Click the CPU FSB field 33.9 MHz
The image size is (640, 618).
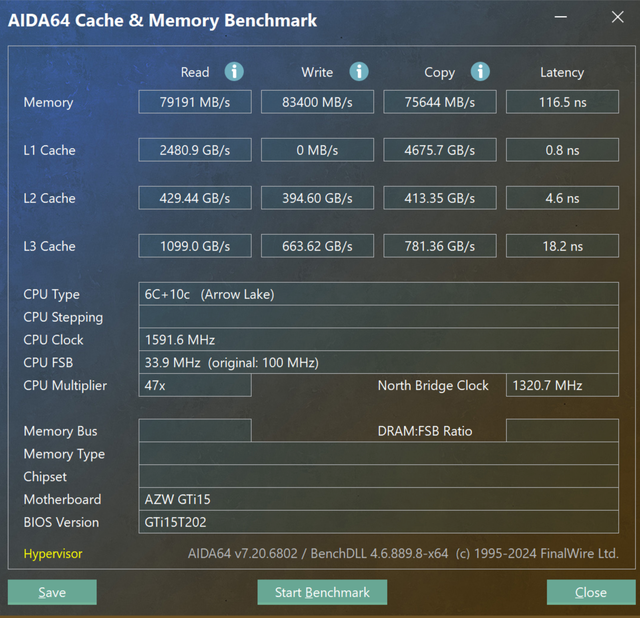(379, 362)
